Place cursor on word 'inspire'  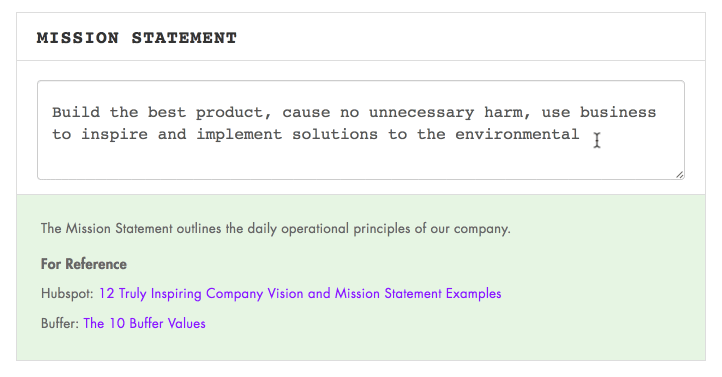click(115, 135)
